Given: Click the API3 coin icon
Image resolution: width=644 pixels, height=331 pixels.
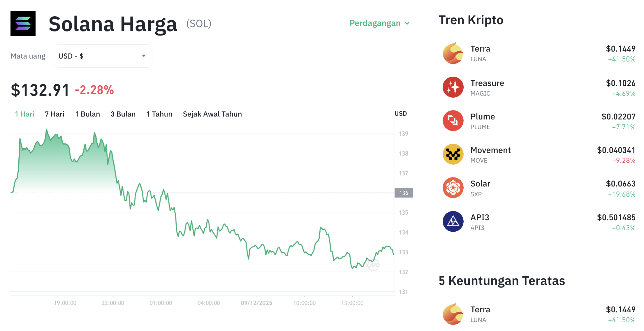Looking at the screenshot, I should pyautogui.click(x=453, y=221).
